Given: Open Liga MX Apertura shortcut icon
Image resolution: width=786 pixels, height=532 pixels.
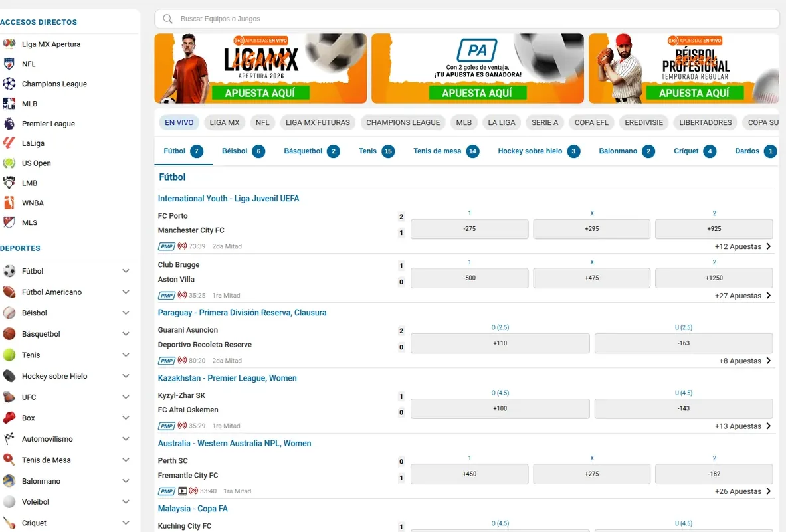Looking at the screenshot, I should coord(9,44).
